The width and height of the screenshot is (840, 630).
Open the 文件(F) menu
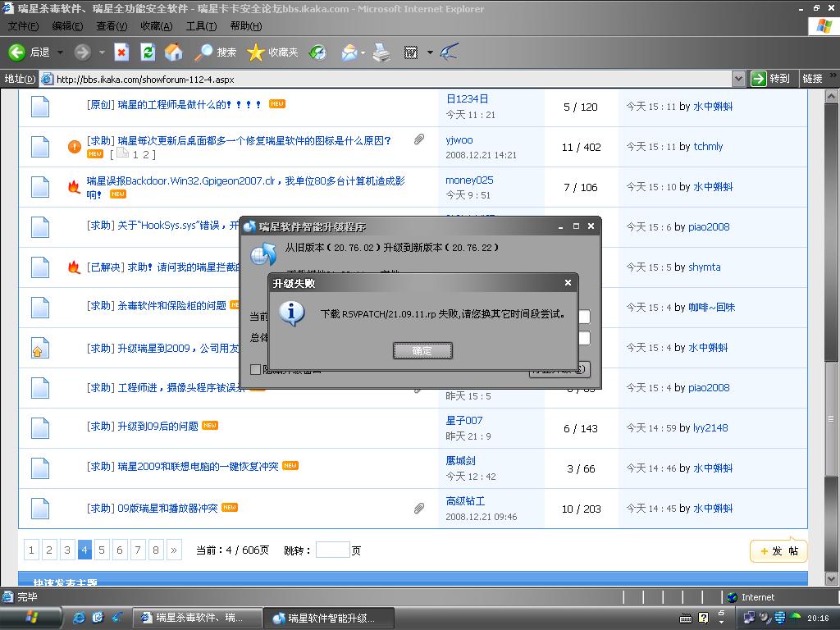click(22, 25)
